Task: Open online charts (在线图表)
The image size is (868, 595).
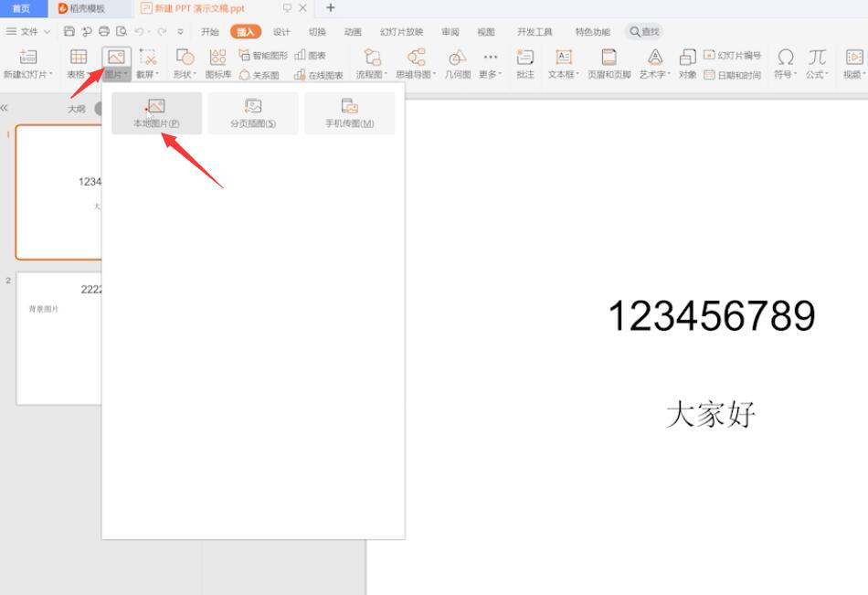Action: click(x=319, y=75)
